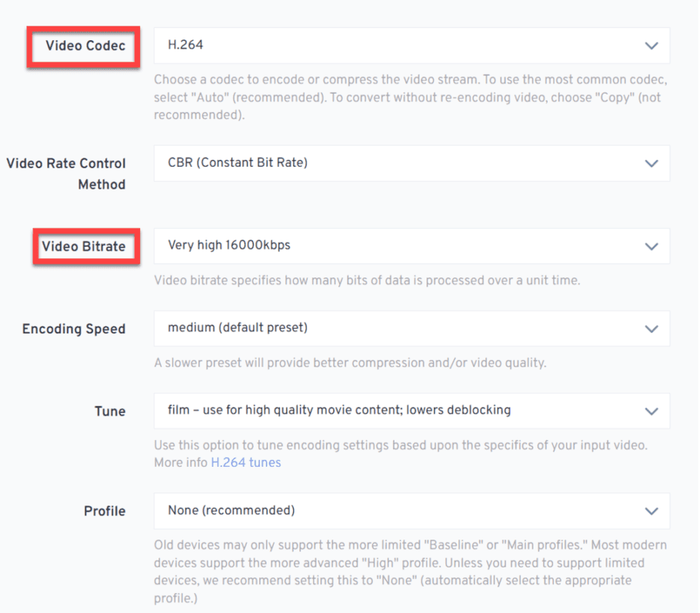Click the chevron arrow in the Video Bitrate field
The image size is (700, 613).
pos(652,246)
